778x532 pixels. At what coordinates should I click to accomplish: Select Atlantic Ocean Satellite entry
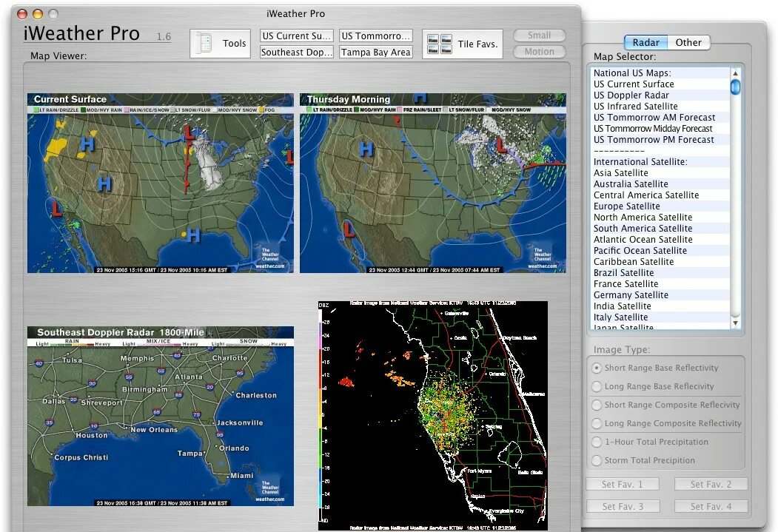point(660,240)
